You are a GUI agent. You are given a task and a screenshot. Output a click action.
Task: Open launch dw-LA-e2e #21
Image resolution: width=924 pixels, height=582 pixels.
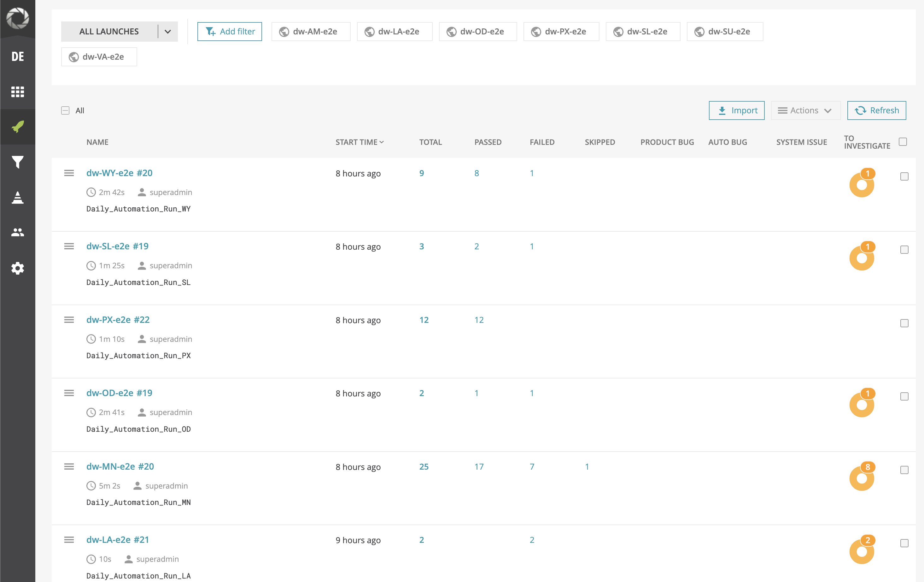tap(117, 540)
